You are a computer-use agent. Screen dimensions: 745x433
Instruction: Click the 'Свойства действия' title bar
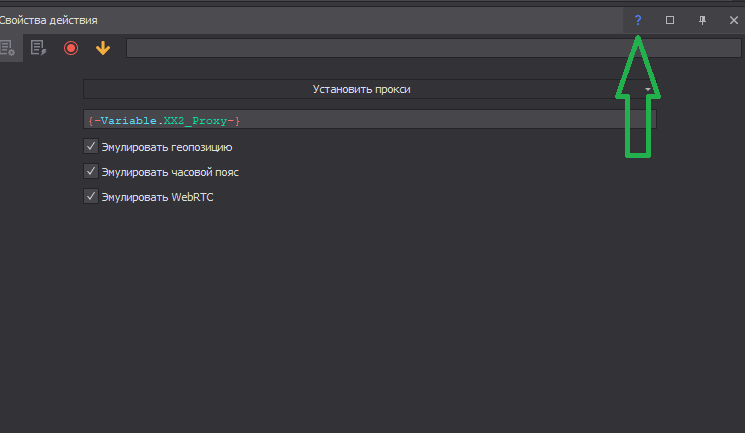300,20
